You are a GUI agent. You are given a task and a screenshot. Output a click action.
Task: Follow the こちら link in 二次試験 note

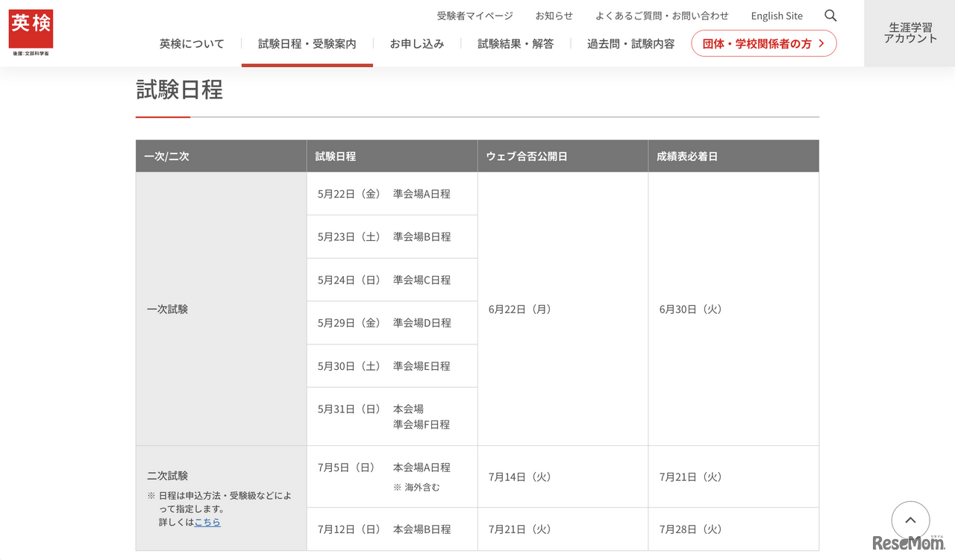[207, 522]
